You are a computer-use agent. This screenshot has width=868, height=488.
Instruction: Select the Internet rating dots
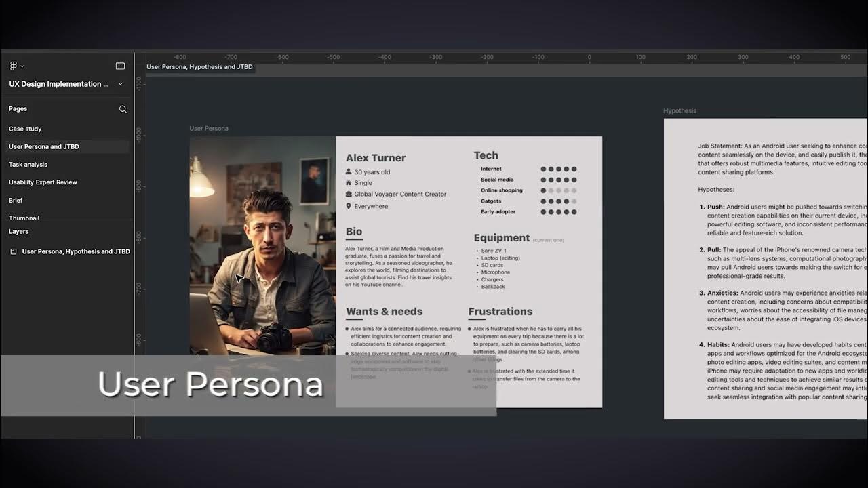(x=559, y=169)
